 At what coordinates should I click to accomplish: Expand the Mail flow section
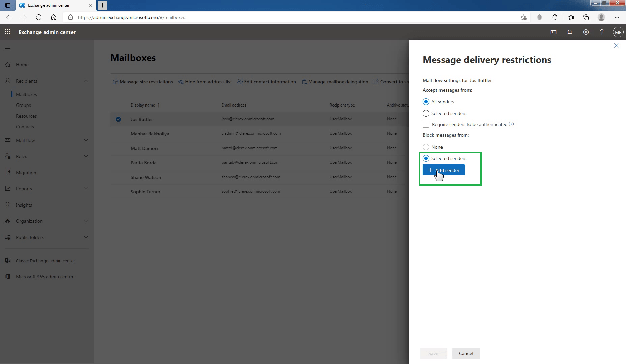point(86,140)
